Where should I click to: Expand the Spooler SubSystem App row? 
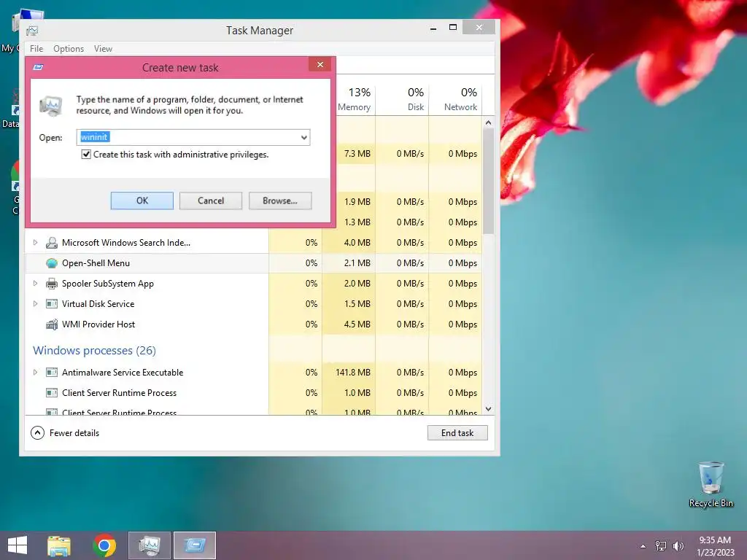[35, 284]
